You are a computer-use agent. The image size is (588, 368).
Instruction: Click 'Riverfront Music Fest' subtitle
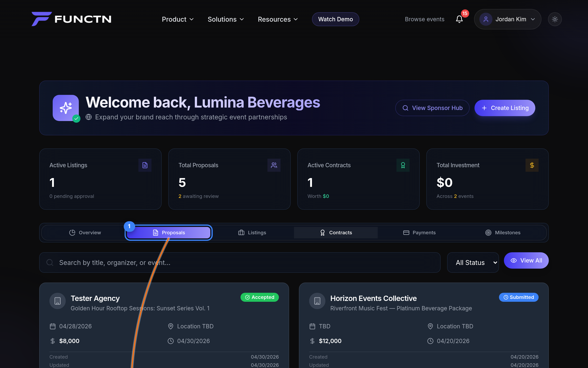click(x=401, y=308)
